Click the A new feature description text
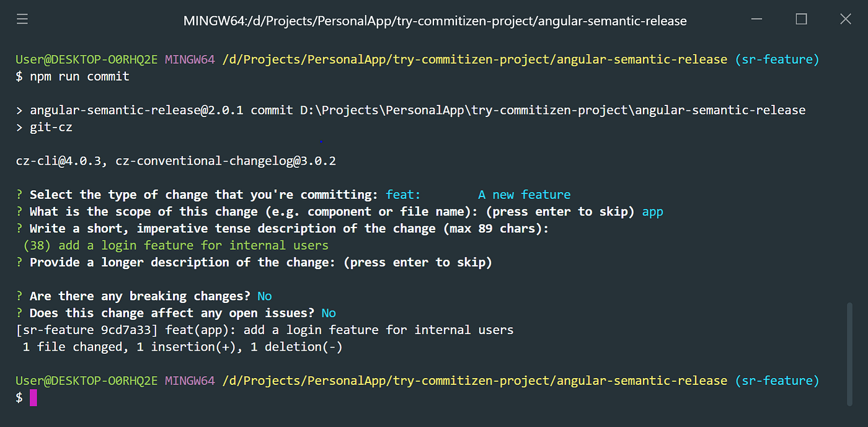 coord(524,194)
